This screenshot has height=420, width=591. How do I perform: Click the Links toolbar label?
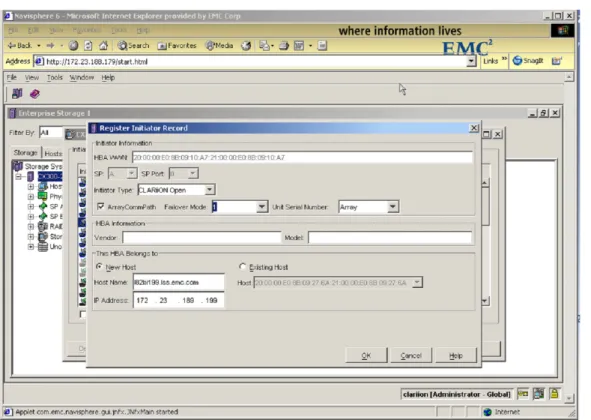pos(490,61)
